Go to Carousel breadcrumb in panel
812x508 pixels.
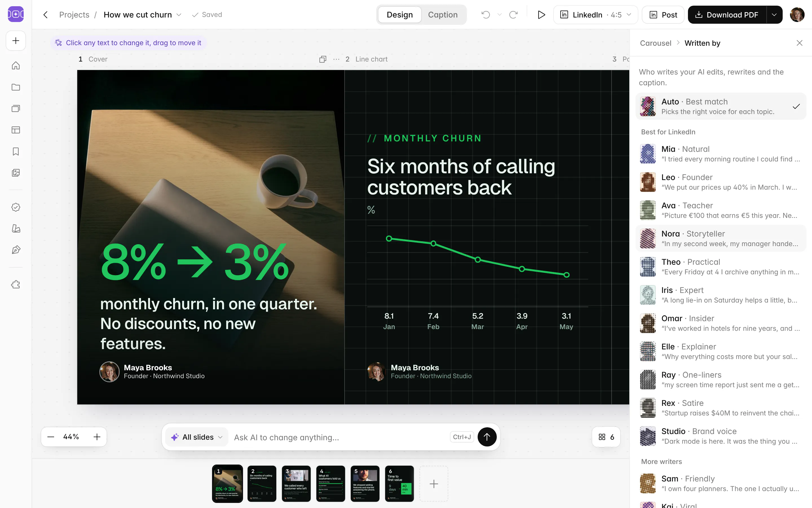point(655,43)
